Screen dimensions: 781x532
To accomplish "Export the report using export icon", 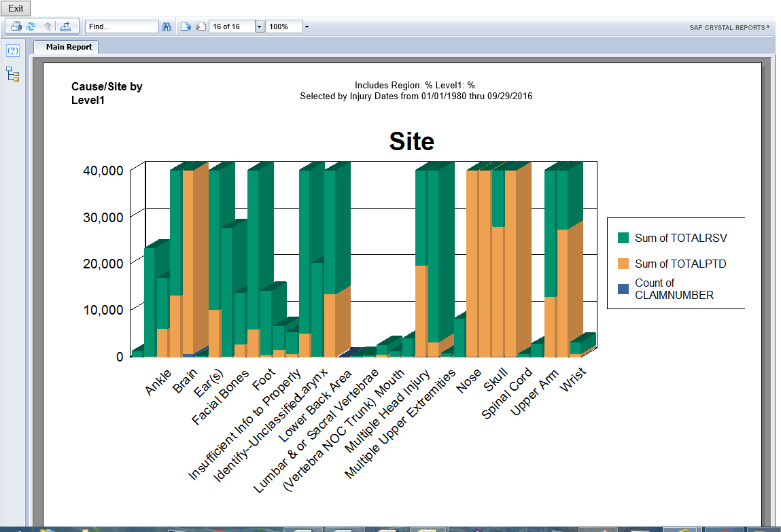I will point(65,26).
